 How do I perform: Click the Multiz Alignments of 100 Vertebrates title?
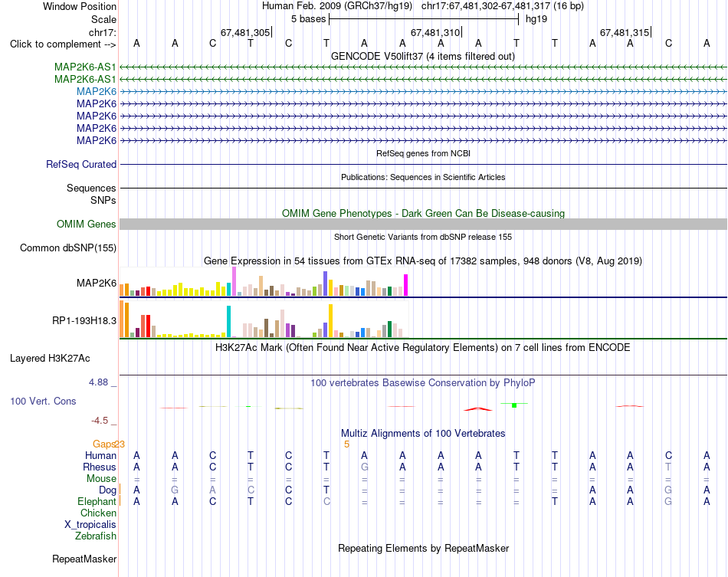point(423,434)
